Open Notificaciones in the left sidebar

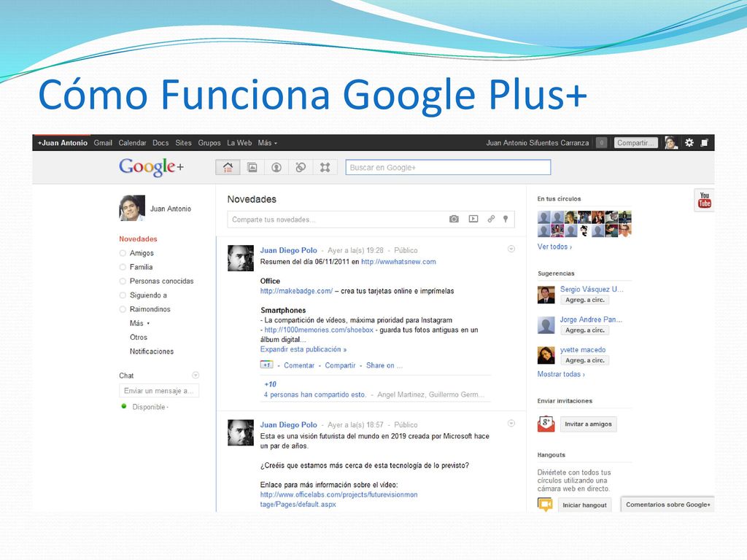(x=152, y=351)
